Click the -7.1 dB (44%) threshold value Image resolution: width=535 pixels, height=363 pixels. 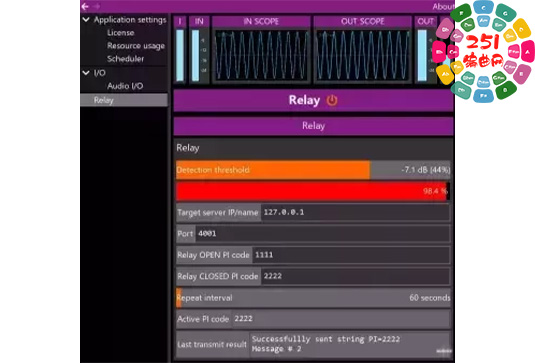point(425,170)
